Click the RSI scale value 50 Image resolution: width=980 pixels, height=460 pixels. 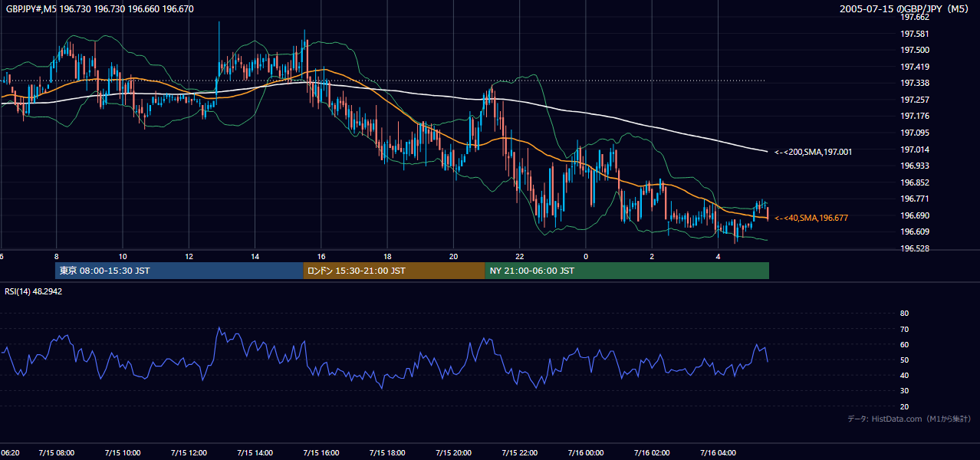click(x=904, y=360)
